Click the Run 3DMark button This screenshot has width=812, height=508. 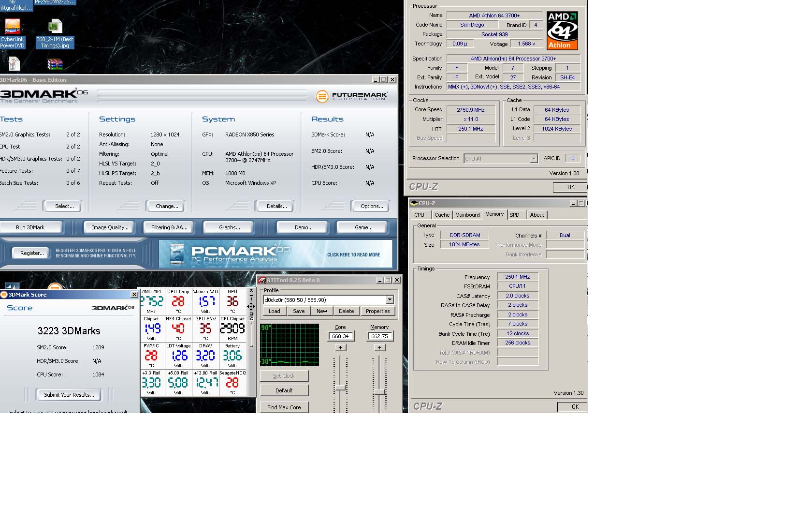click(x=30, y=227)
